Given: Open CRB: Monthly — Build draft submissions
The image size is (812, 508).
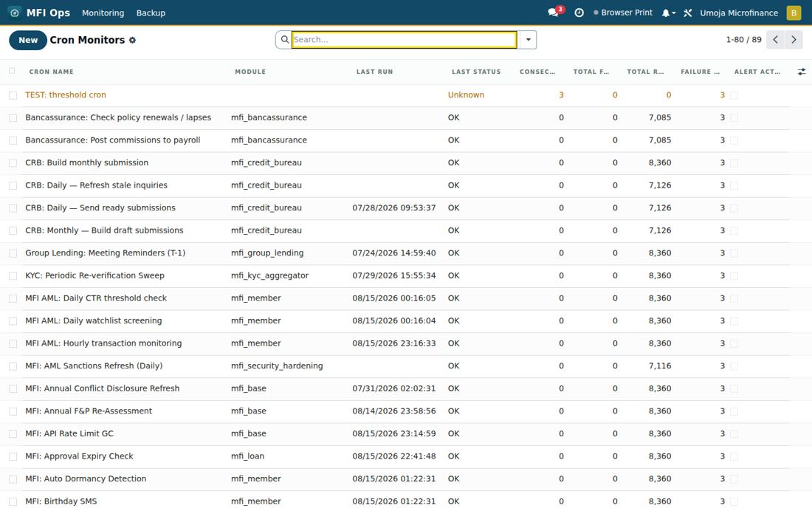Looking at the screenshot, I should pyautogui.click(x=104, y=230).
